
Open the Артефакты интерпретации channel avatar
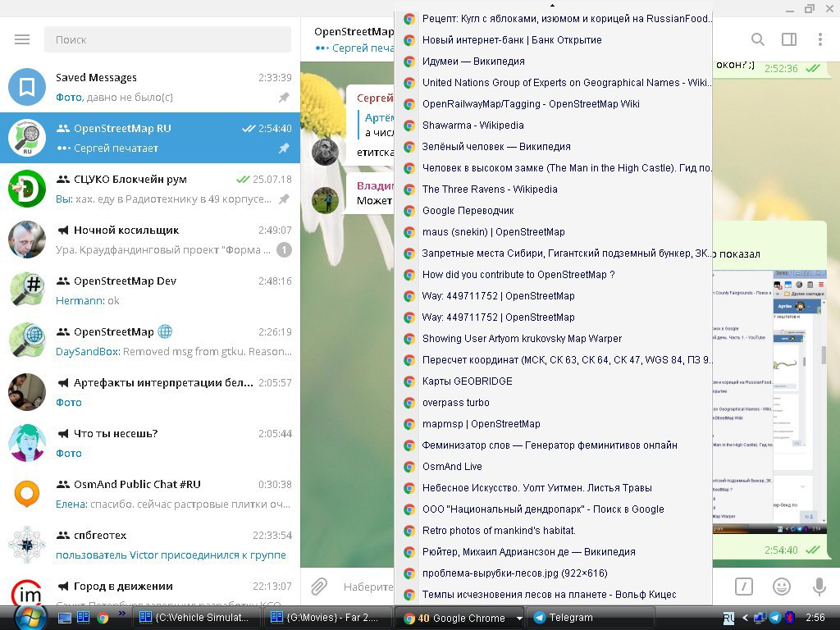pyautogui.click(x=27, y=392)
